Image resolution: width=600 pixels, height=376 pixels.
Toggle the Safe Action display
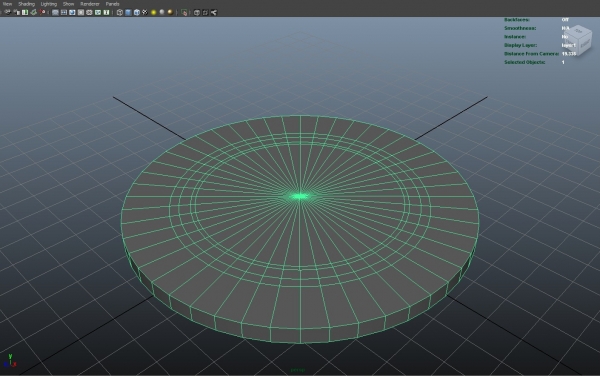point(98,12)
